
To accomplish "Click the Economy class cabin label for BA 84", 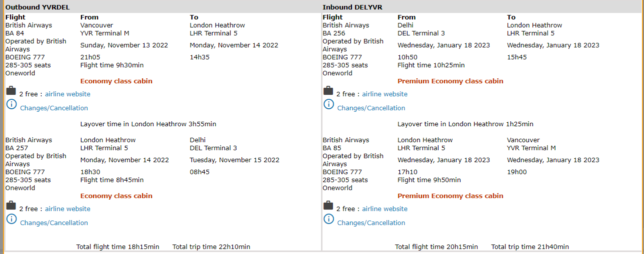I will pyautogui.click(x=116, y=81).
